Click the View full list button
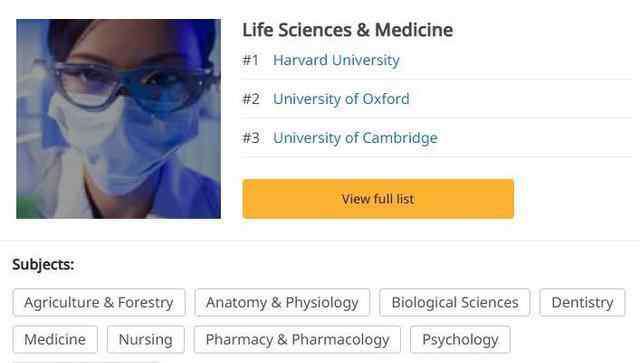Image resolution: width=640 pixels, height=363 pixels. point(378,199)
